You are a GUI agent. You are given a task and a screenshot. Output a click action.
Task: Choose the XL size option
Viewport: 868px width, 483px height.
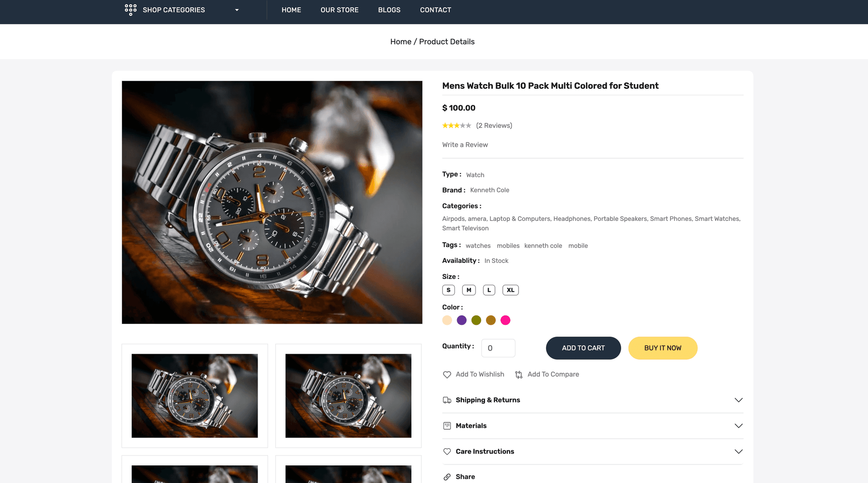[x=510, y=290]
